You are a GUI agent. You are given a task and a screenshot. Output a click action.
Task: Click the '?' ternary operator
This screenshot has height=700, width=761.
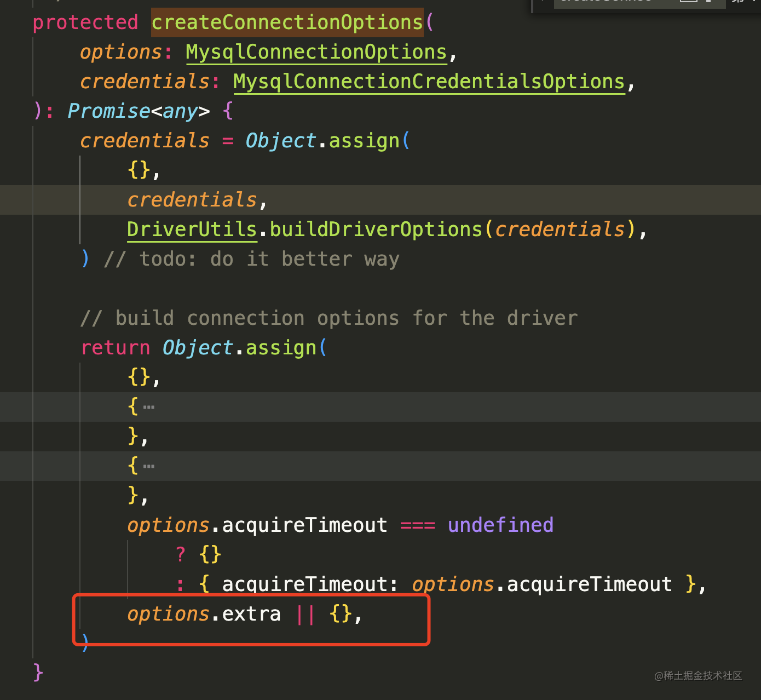181,555
